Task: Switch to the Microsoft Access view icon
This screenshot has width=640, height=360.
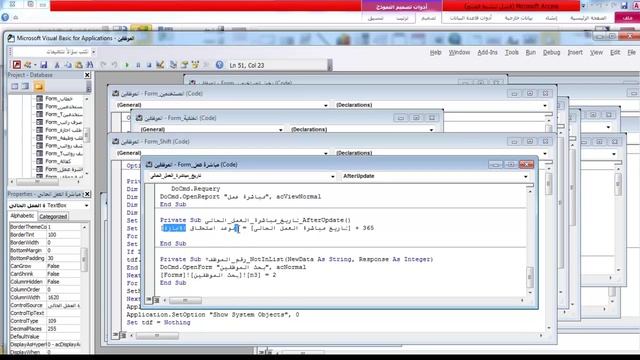Action: (x=16, y=65)
